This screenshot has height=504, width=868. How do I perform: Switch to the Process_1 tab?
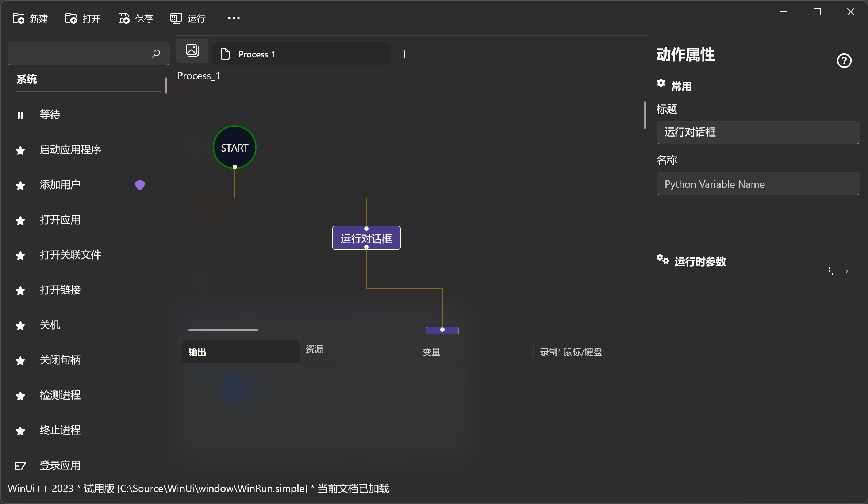point(257,54)
